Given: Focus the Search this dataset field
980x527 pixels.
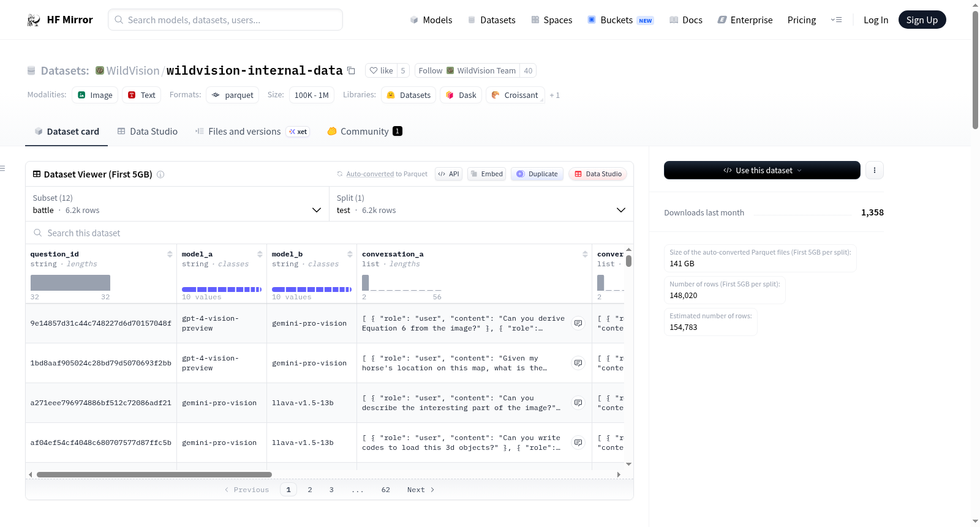Looking at the screenshot, I should point(329,233).
